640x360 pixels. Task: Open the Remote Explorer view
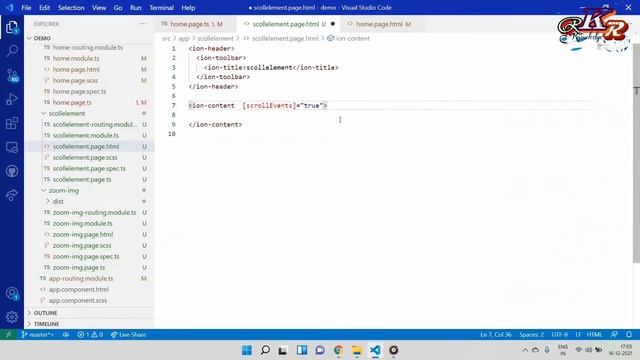(x=12, y=147)
